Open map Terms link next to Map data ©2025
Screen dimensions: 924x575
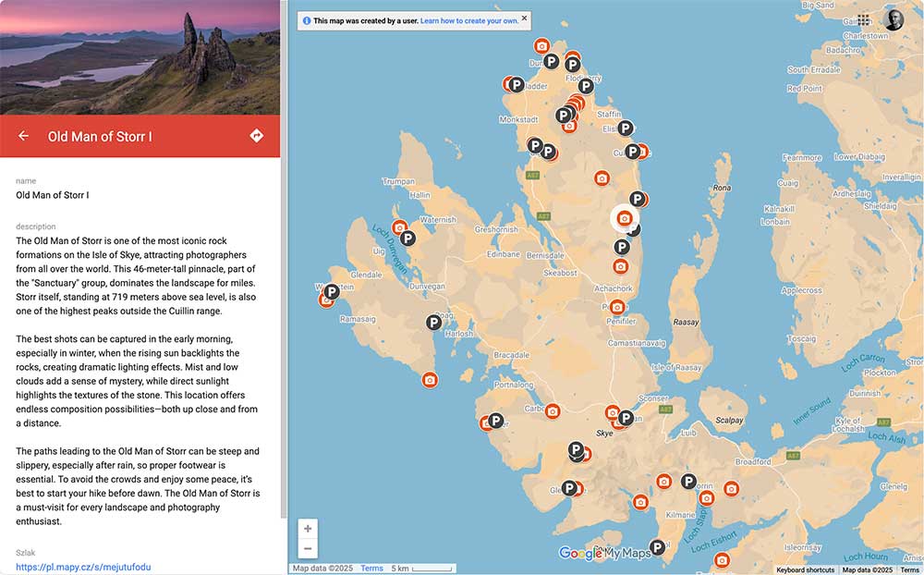pos(371,569)
